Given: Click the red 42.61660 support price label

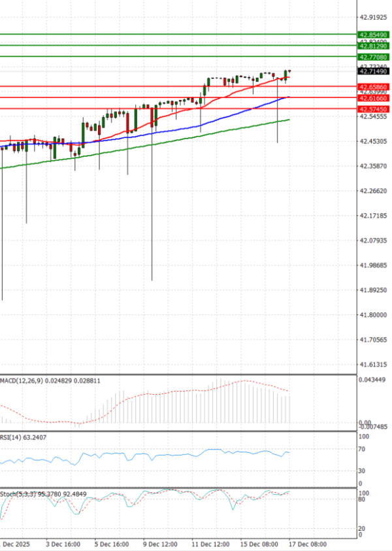Looking at the screenshot, I should (x=374, y=98).
